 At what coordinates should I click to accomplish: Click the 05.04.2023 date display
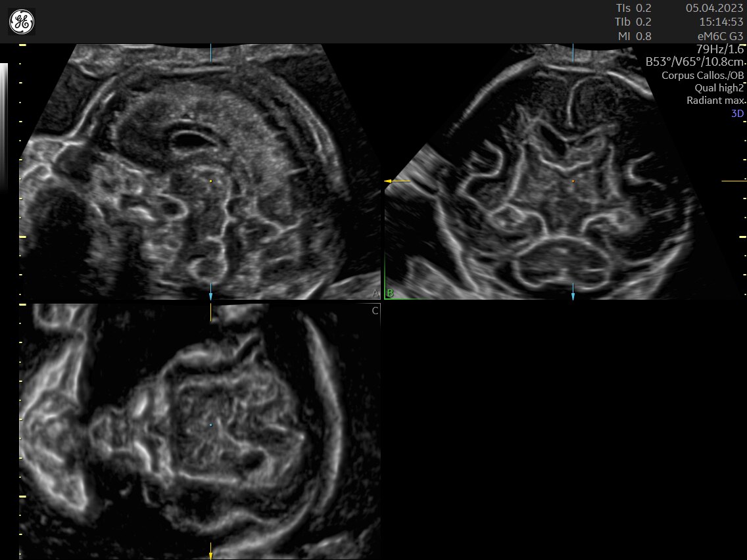click(714, 9)
